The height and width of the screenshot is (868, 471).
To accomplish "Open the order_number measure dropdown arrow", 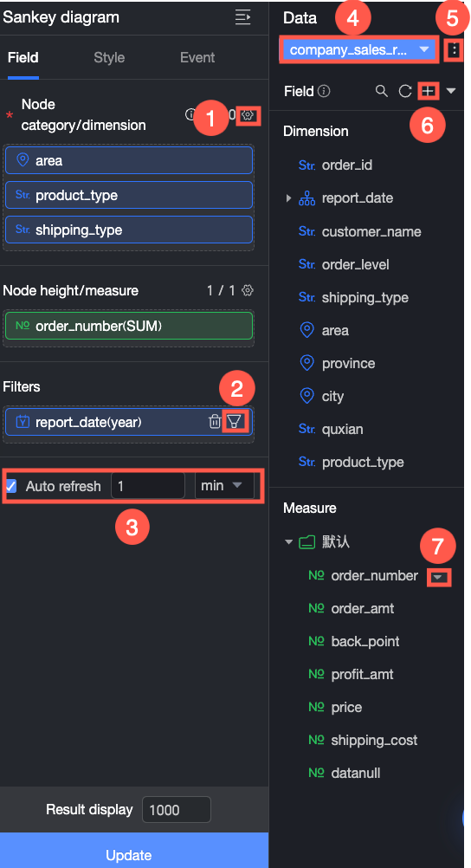I will [440, 577].
